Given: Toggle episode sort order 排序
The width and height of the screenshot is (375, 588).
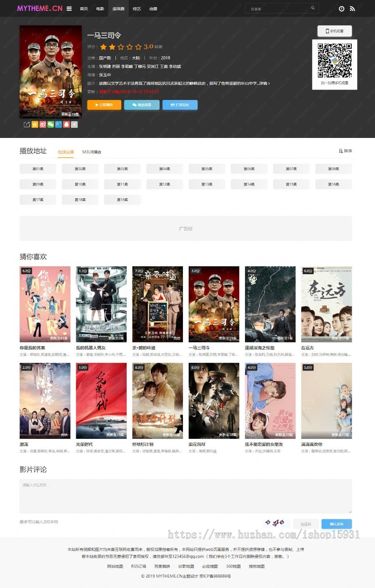Looking at the screenshot, I should point(345,151).
